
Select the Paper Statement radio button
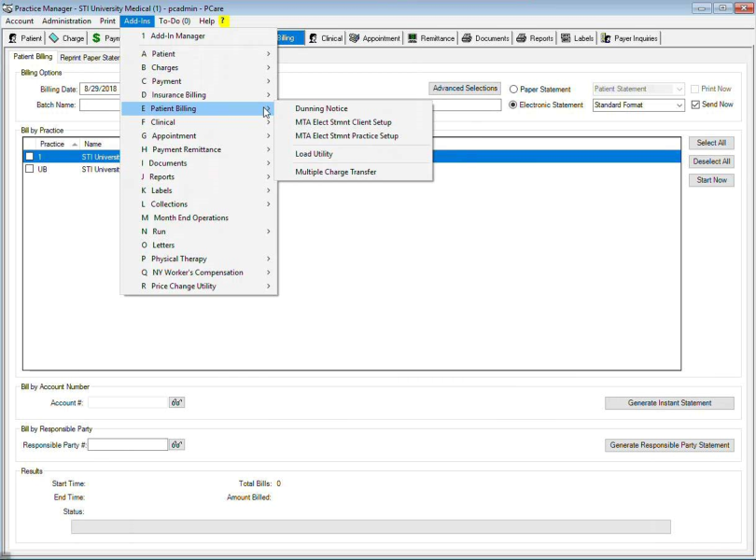click(x=514, y=90)
